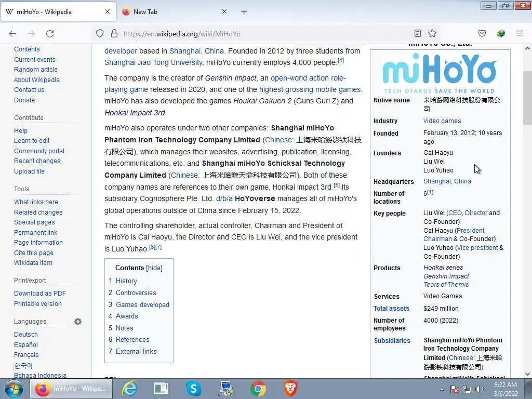This screenshot has height=399, width=532.
Task: Open Recent changes link
Action: pyautogui.click(x=37, y=161)
